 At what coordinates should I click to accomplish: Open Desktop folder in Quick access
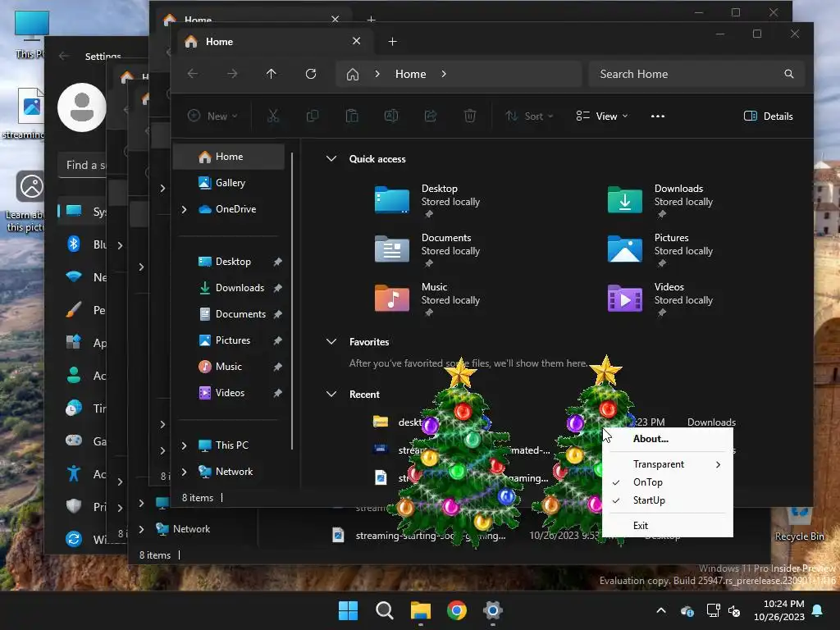point(427,200)
